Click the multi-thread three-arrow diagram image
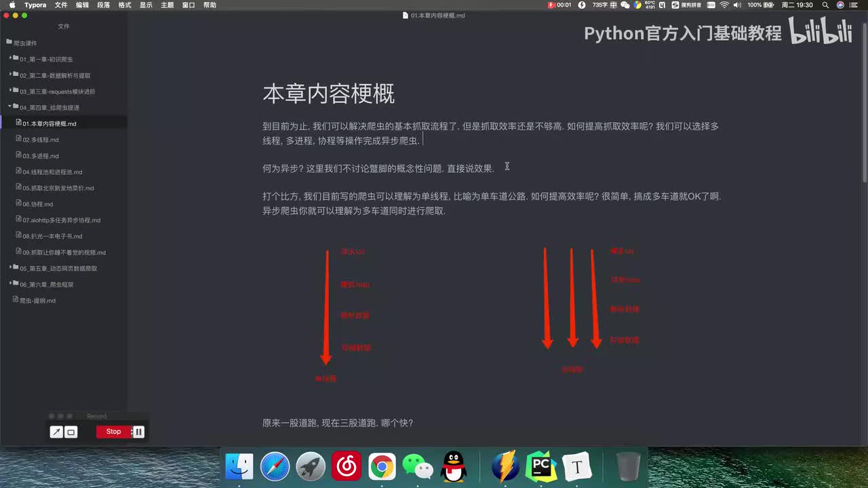The height and width of the screenshot is (488, 868). pos(591,310)
